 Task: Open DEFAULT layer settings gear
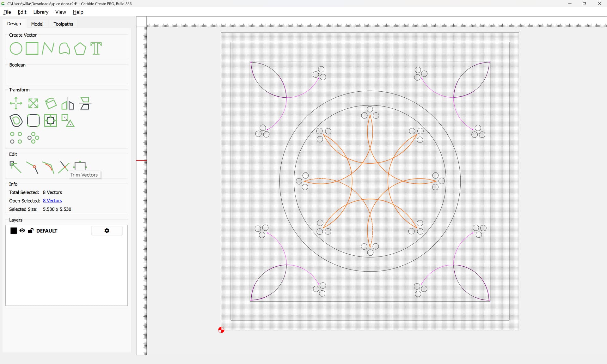tap(107, 231)
